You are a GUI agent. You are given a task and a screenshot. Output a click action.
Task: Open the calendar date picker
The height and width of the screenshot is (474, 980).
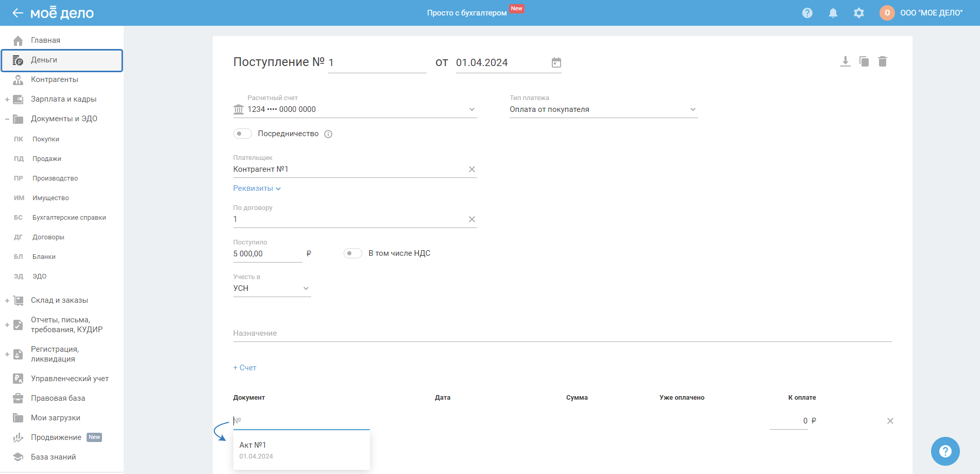(x=556, y=63)
